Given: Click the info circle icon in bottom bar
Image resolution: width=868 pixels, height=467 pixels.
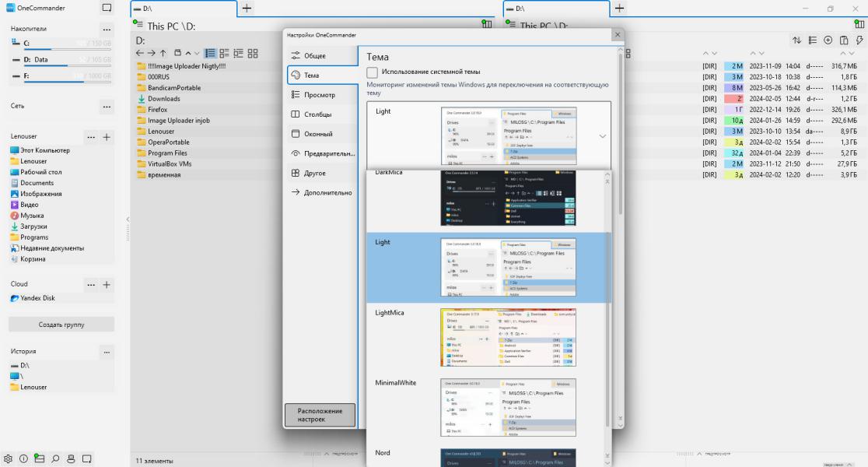Looking at the screenshot, I should (x=23, y=458).
